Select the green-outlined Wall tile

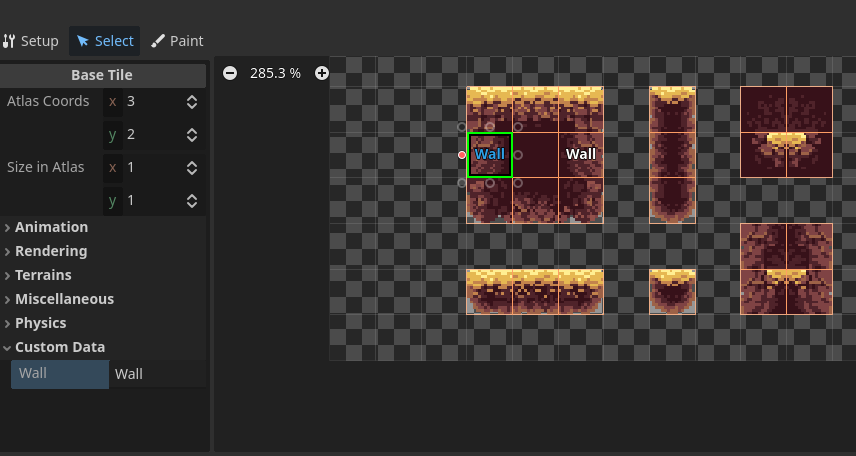(490, 155)
